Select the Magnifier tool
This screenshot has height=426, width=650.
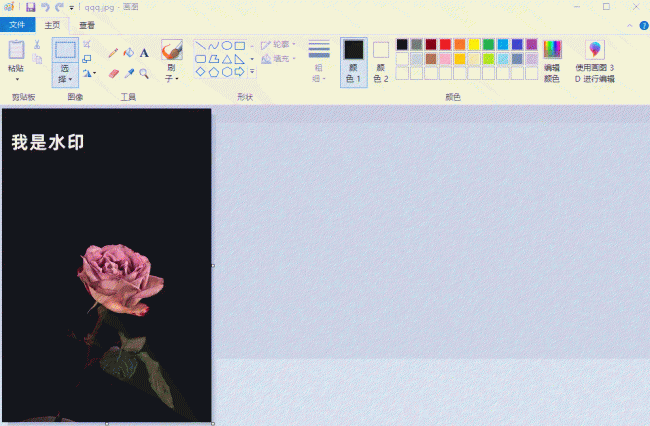[x=144, y=73]
